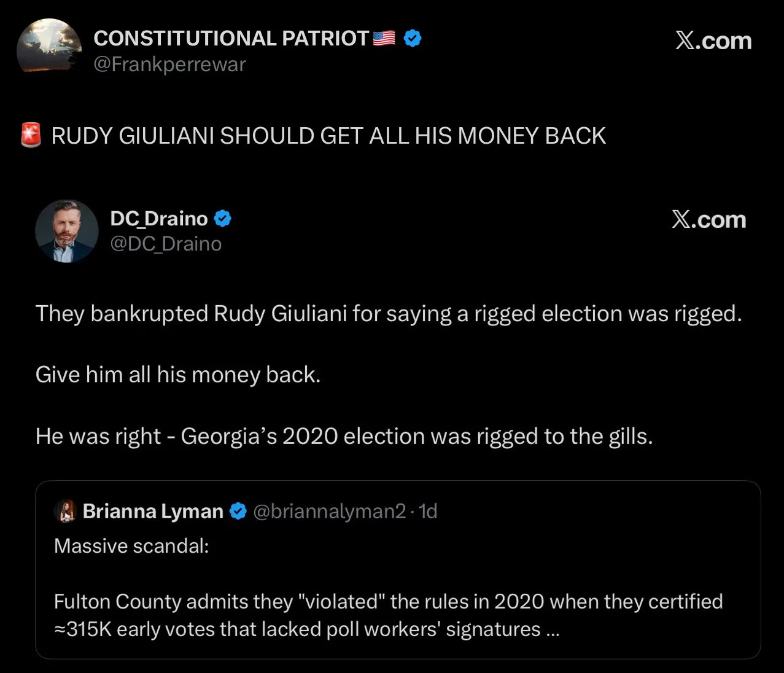Image resolution: width=784 pixels, height=673 pixels.
Task: Click the 1d timestamp on the quoted post
Action: [428, 511]
